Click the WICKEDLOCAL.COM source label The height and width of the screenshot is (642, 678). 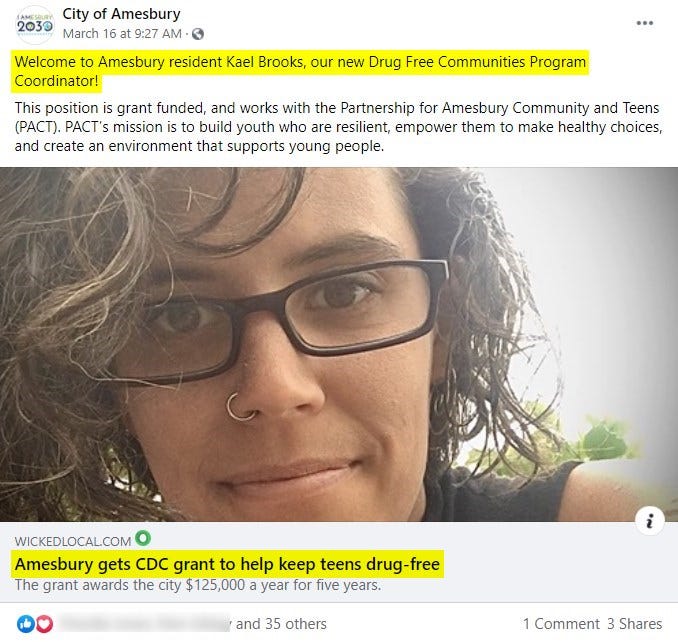(73, 541)
